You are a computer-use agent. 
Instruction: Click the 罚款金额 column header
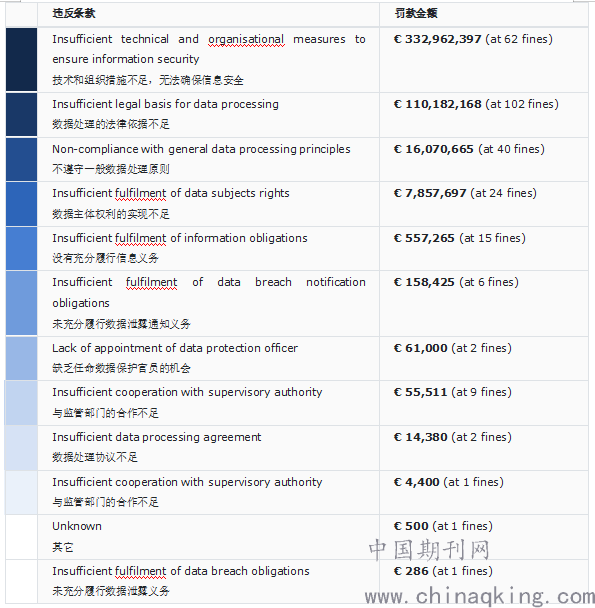click(x=416, y=14)
